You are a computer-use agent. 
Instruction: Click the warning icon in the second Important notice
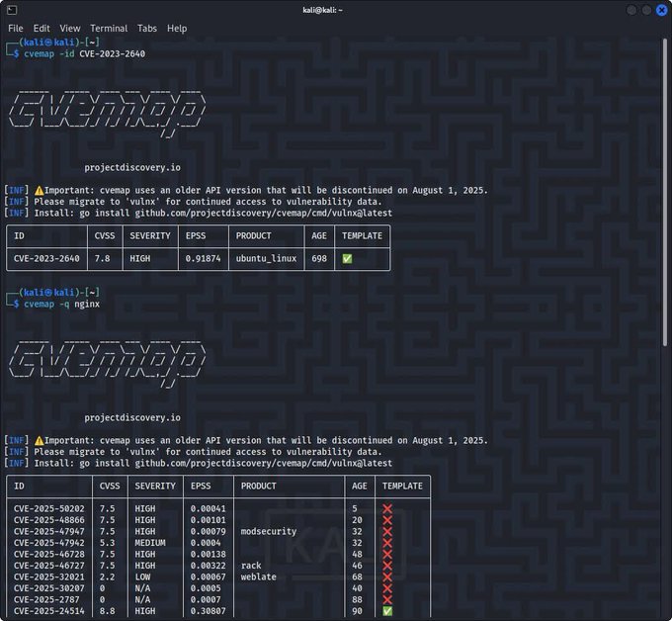[39, 440]
